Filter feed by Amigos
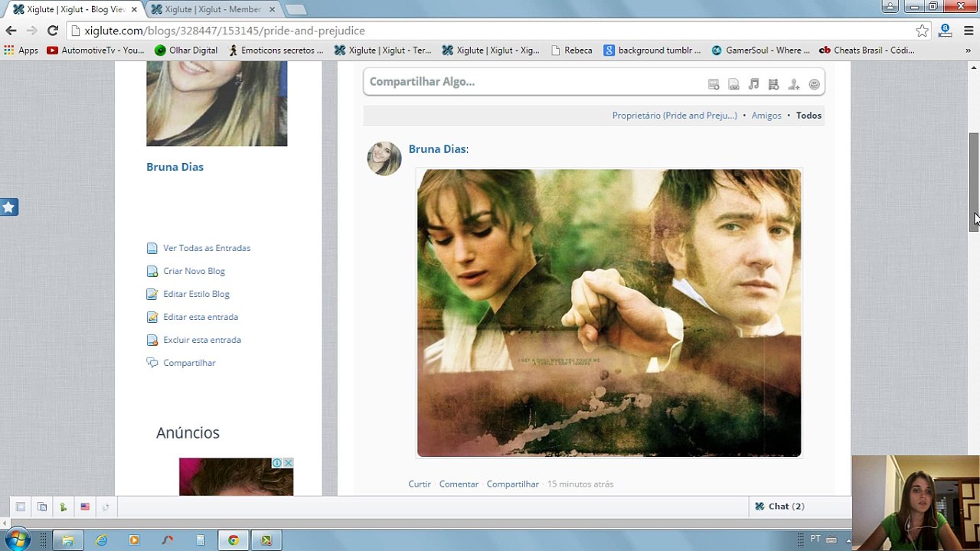This screenshot has height=551, width=980. (766, 116)
